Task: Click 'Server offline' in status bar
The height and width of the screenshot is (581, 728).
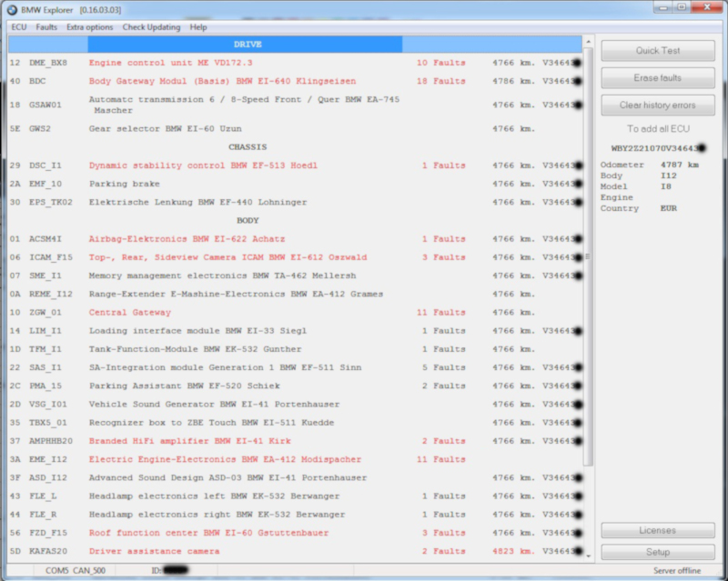Action: pos(677,570)
